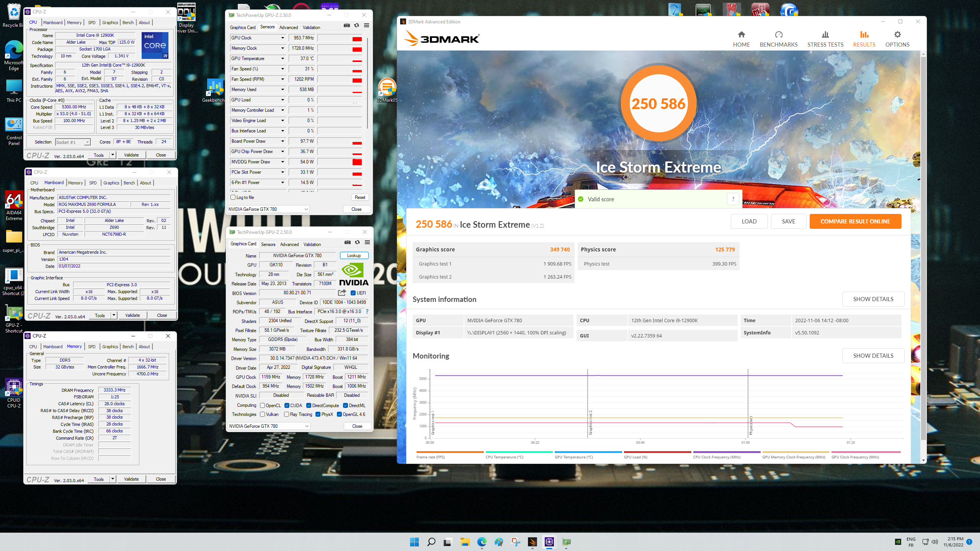Toggle Log to file checkbox in GPU-Z

click(233, 197)
